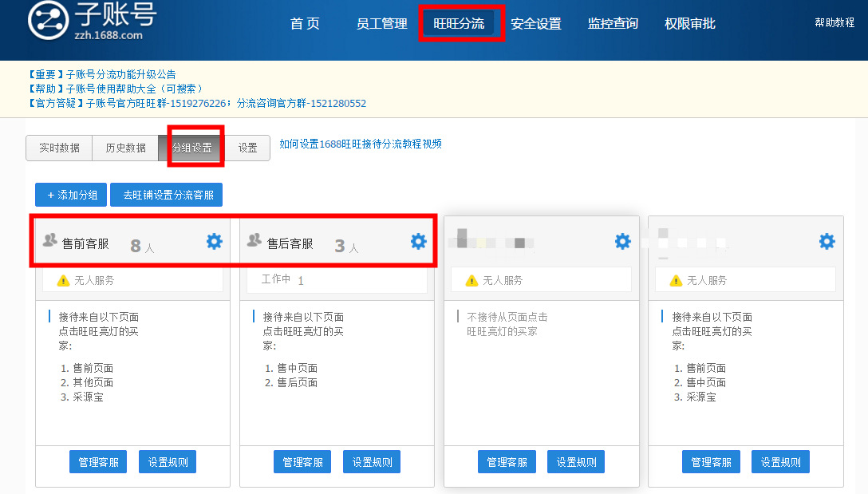
Task: Click the gear icon on the fourth group card
Action: (x=827, y=242)
